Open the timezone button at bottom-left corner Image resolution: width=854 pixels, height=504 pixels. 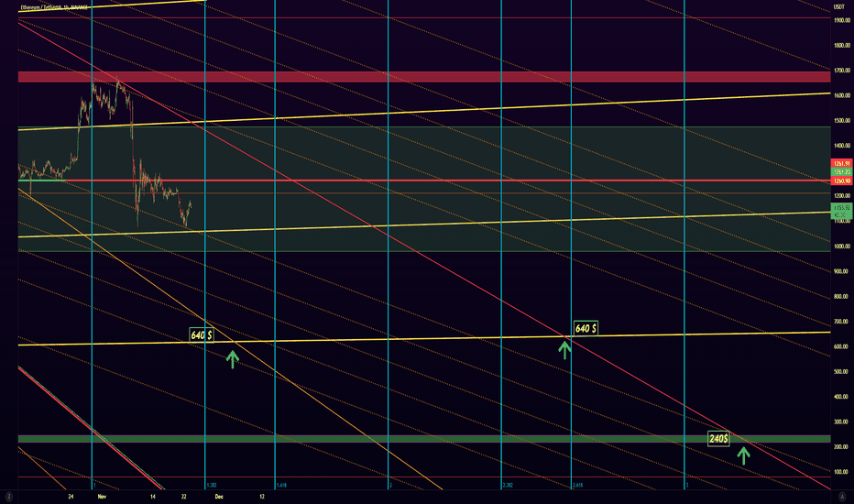pos(9,497)
